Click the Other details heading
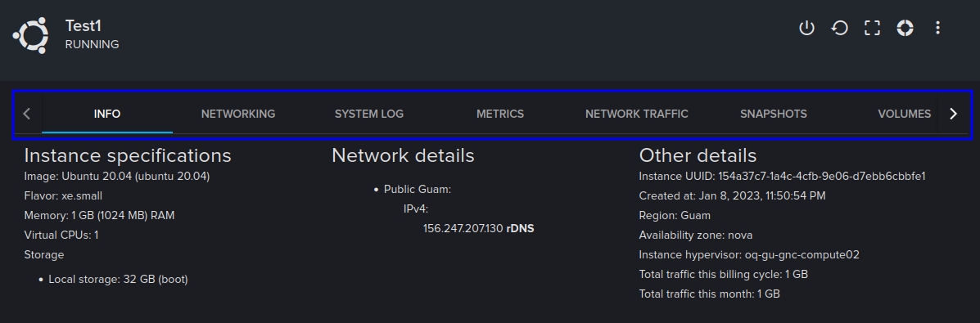 pyautogui.click(x=698, y=155)
